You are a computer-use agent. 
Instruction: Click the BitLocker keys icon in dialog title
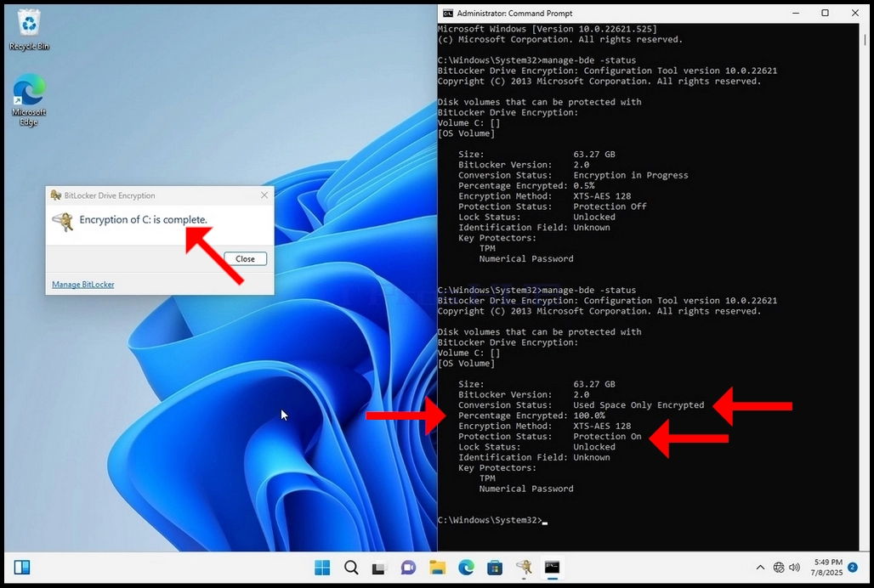pos(56,195)
